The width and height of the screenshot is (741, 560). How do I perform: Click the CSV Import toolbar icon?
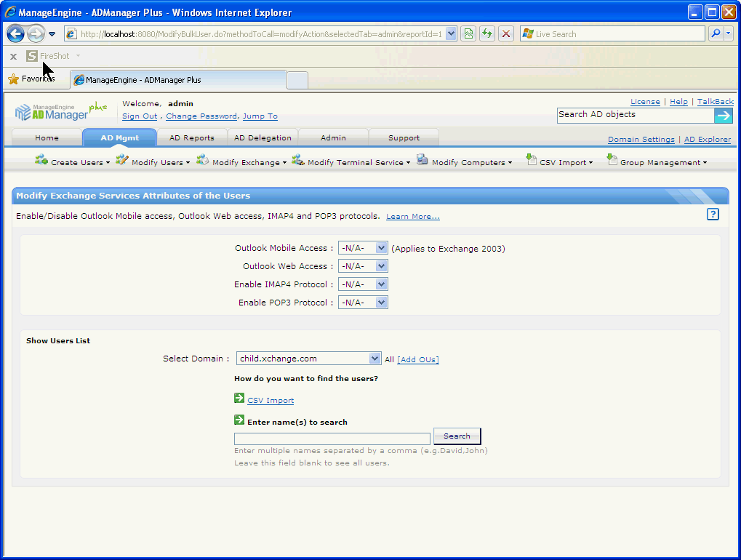(531, 161)
